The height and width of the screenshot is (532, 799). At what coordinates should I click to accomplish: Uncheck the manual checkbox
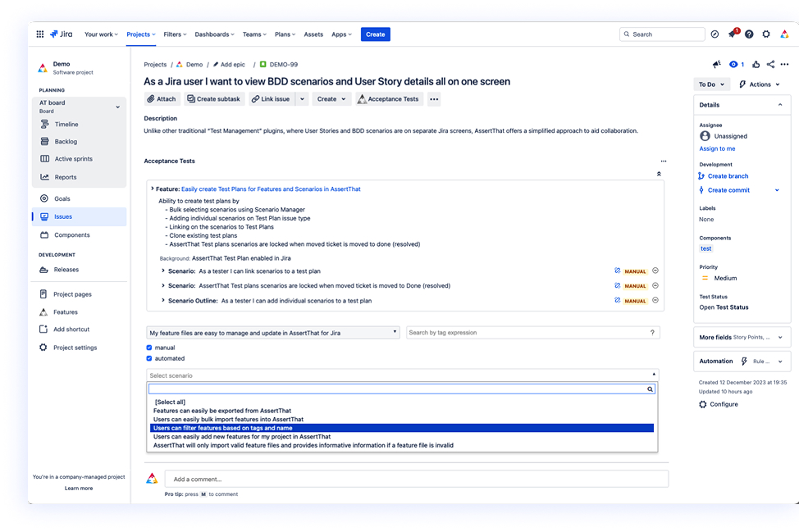149,348
